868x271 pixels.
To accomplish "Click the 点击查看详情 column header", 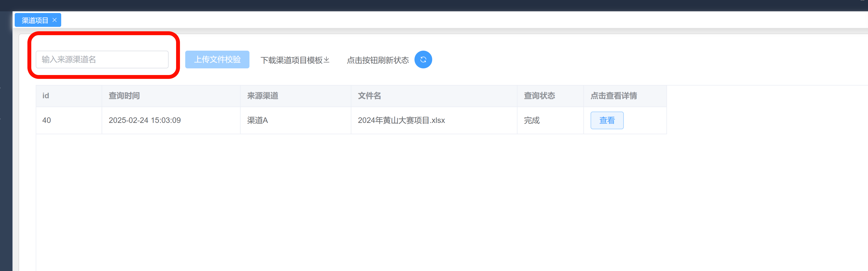I will point(613,96).
